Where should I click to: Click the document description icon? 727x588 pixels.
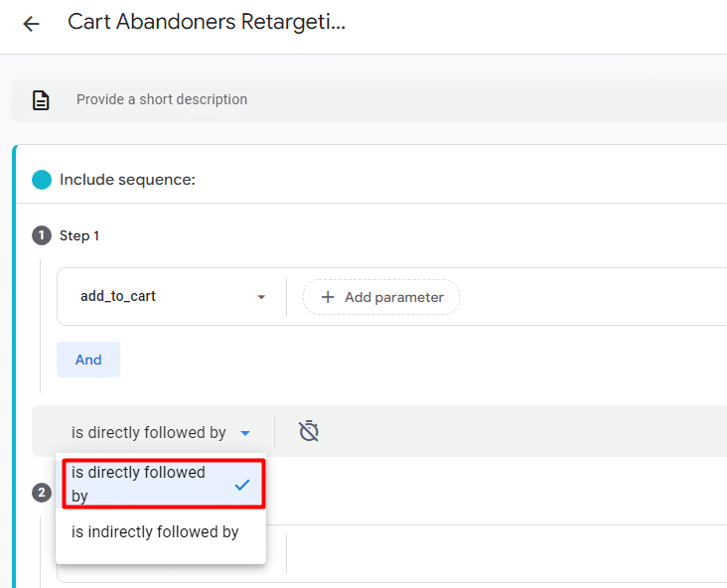pos(41,100)
